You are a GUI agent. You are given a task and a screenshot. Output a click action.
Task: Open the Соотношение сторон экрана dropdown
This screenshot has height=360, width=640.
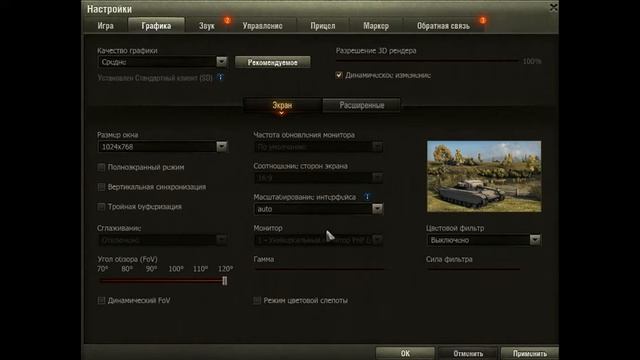[x=318, y=178]
